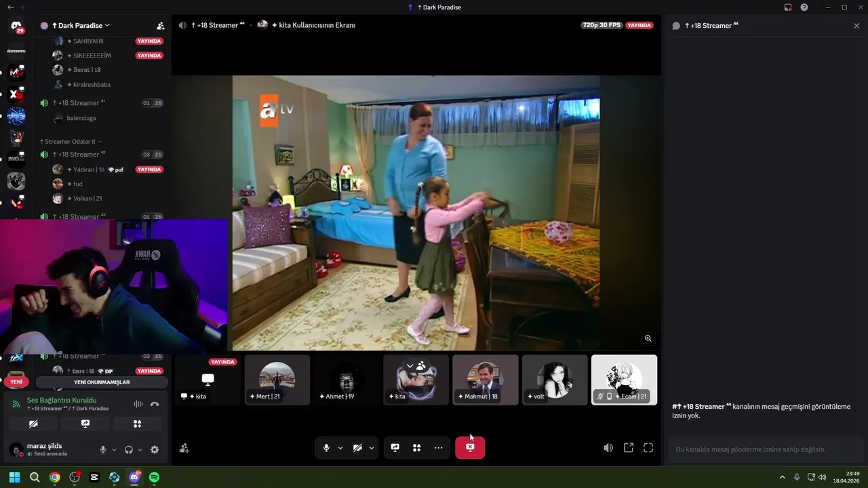This screenshot has width=868, height=488.
Task: Open more options ellipsis in call bar
Action: pos(439,448)
